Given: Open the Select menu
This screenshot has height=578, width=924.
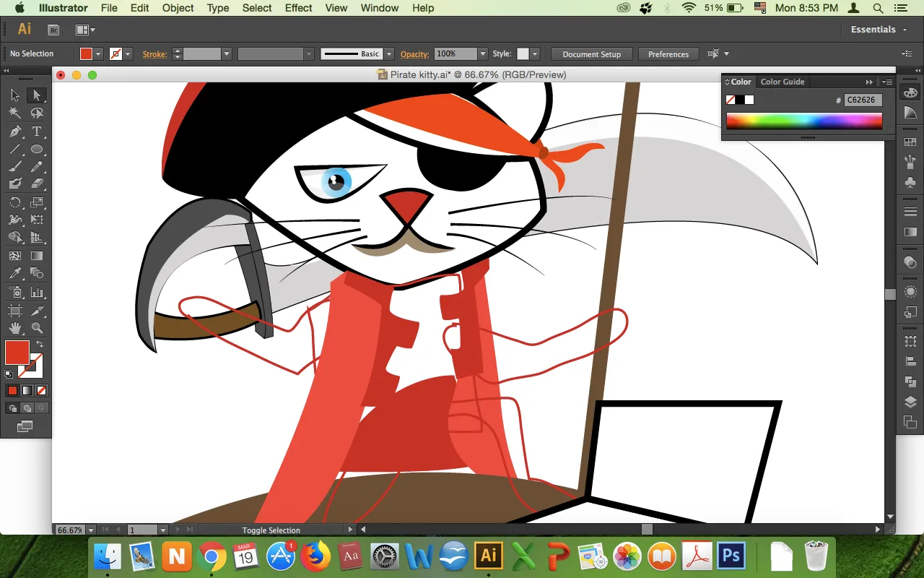Looking at the screenshot, I should [x=257, y=8].
